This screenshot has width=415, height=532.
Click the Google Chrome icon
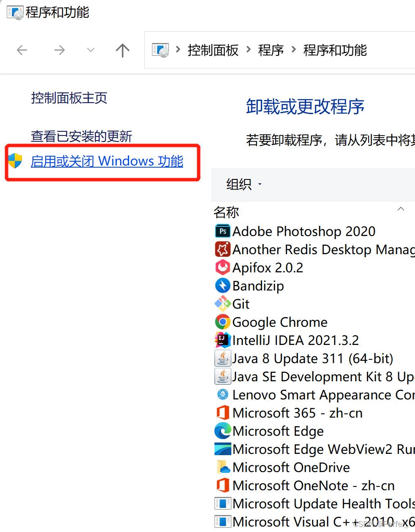[222, 322]
